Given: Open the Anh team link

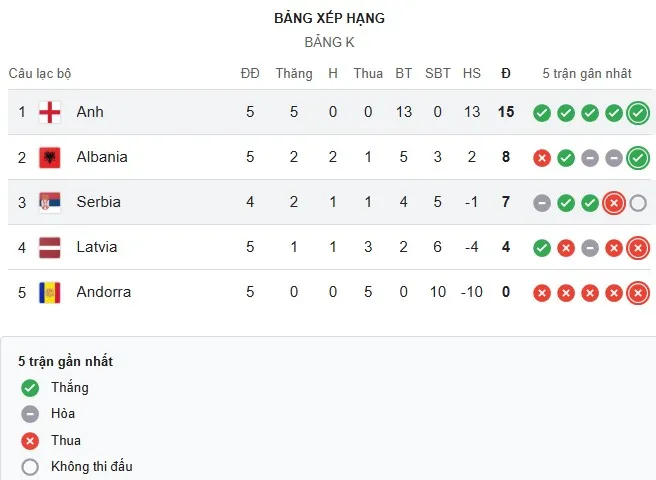Looking at the screenshot, I should [x=90, y=112].
